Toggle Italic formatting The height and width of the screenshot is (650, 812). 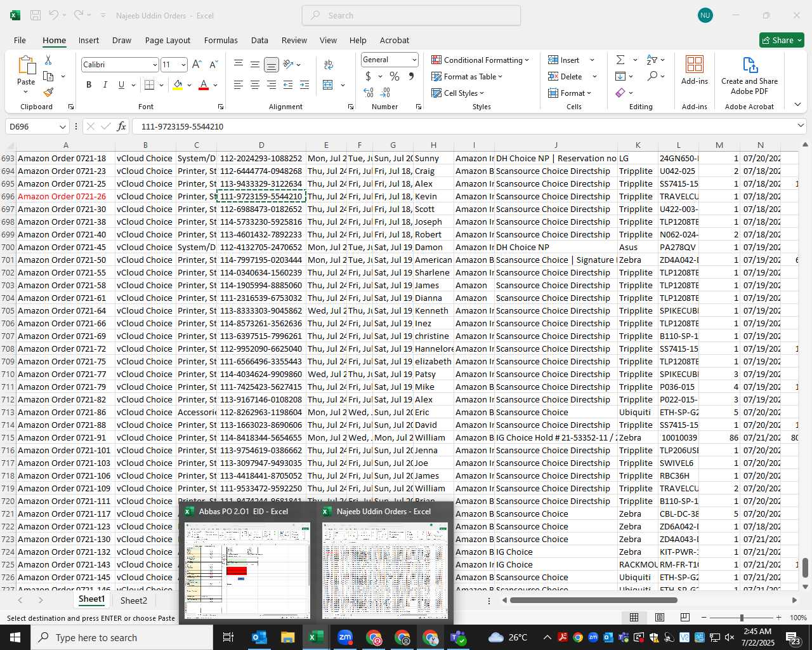pyautogui.click(x=105, y=84)
